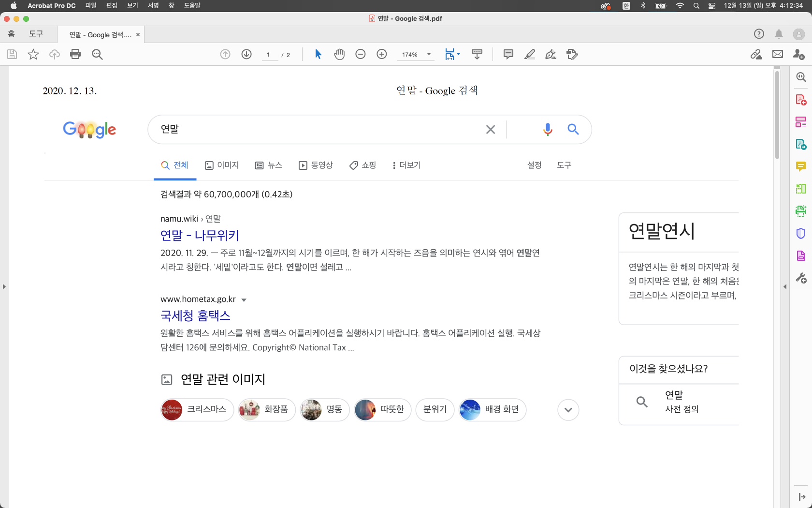Click the scrolling mode keyboard icon

477,54
